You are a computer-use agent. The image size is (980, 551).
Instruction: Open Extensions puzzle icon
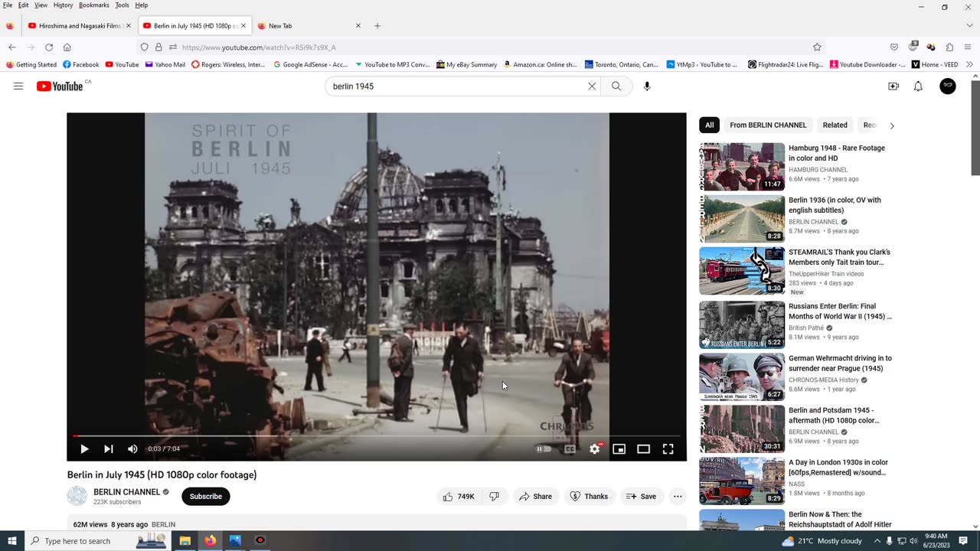click(x=949, y=47)
